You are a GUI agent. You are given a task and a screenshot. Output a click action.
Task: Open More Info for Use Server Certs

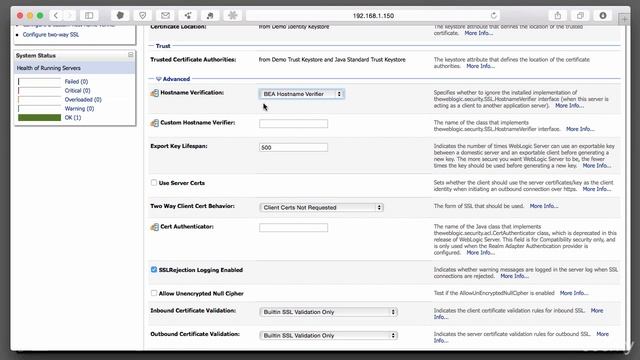597,189
